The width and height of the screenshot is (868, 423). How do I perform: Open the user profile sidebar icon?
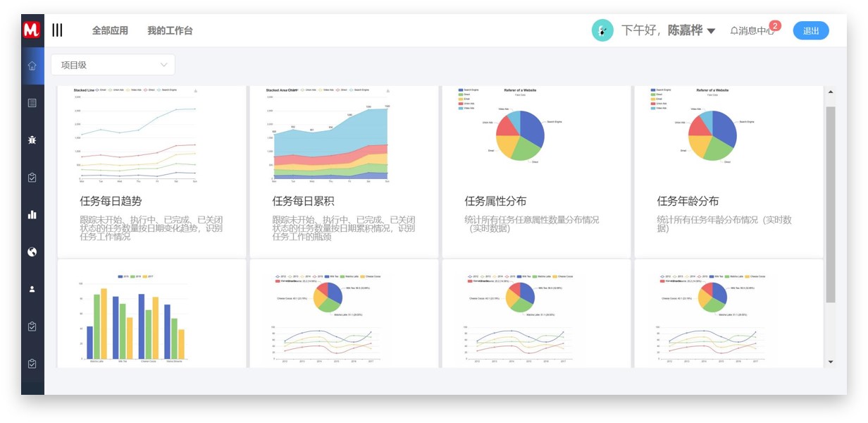tap(32, 289)
